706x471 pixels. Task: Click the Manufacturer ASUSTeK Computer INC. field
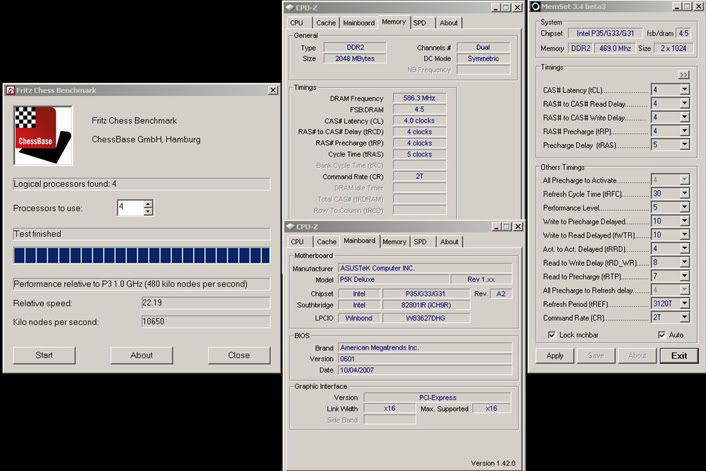pos(425,268)
